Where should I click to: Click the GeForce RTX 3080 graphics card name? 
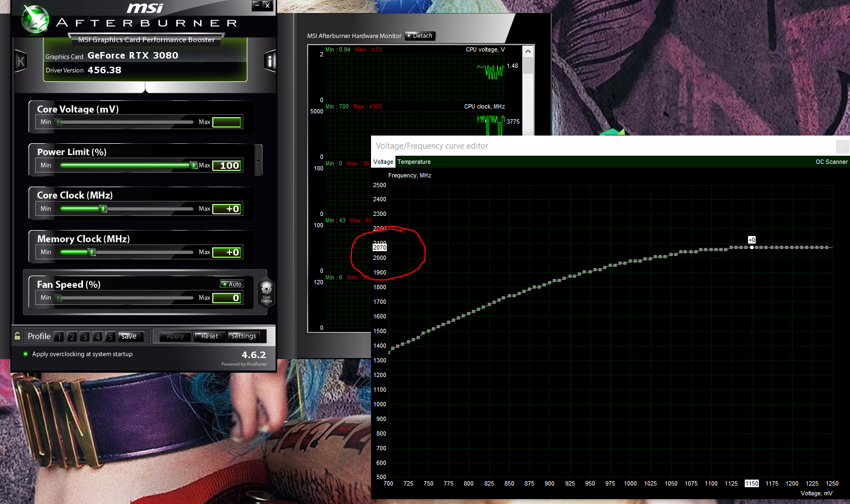tap(133, 55)
